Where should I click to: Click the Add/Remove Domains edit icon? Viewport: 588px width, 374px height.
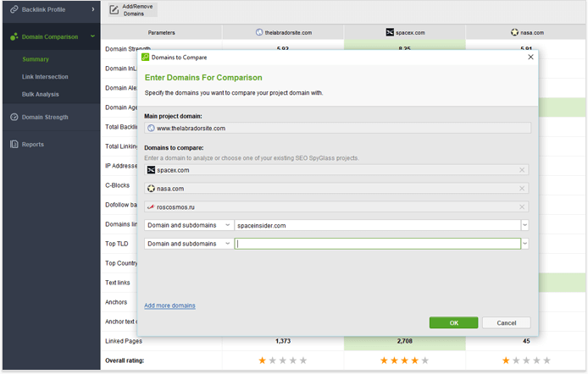click(x=114, y=10)
